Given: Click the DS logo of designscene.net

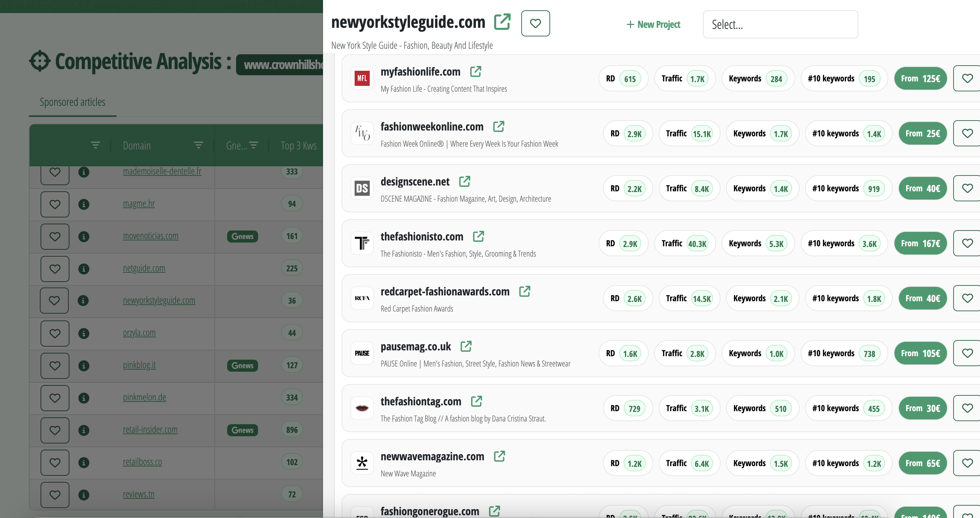Looking at the screenshot, I should (x=362, y=188).
